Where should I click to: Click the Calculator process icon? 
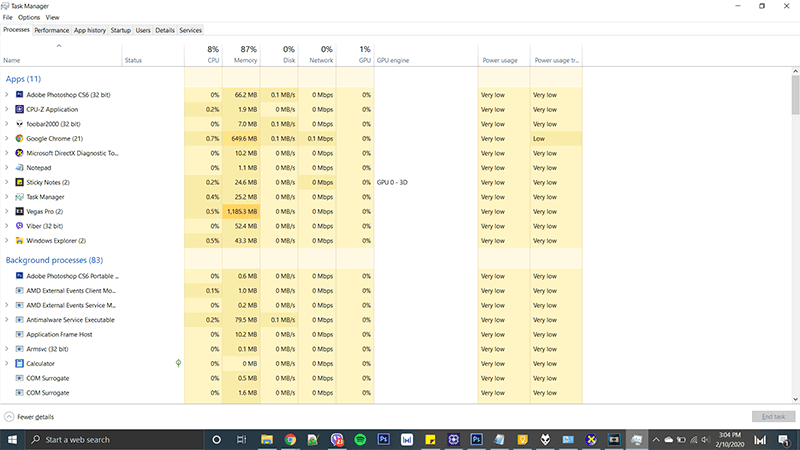click(19, 364)
